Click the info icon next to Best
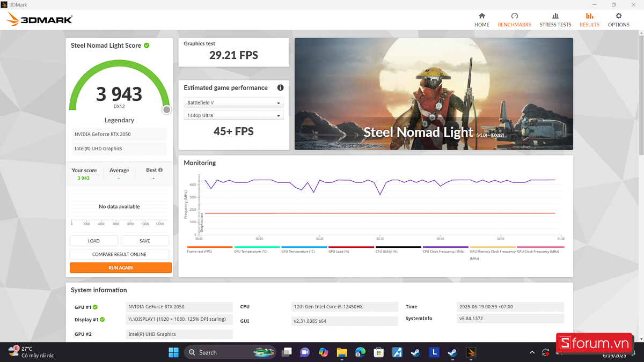Viewport: 644px width, 362px height. (160, 170)
